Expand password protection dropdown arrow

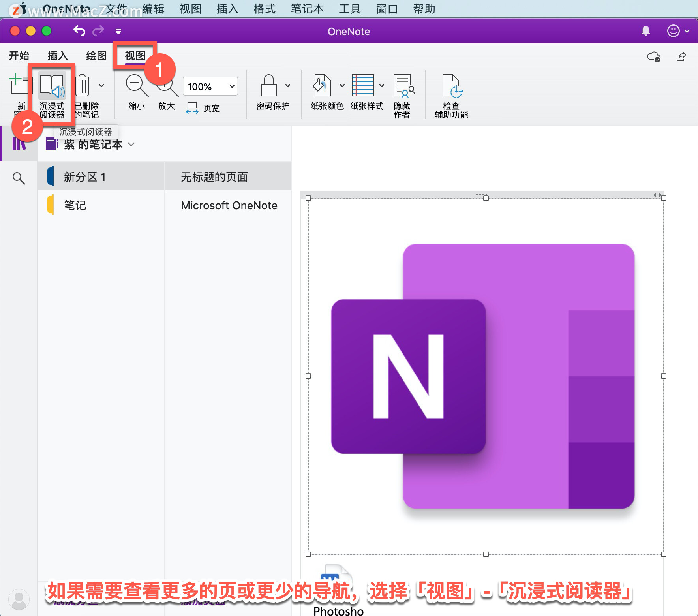coord(288,85)
